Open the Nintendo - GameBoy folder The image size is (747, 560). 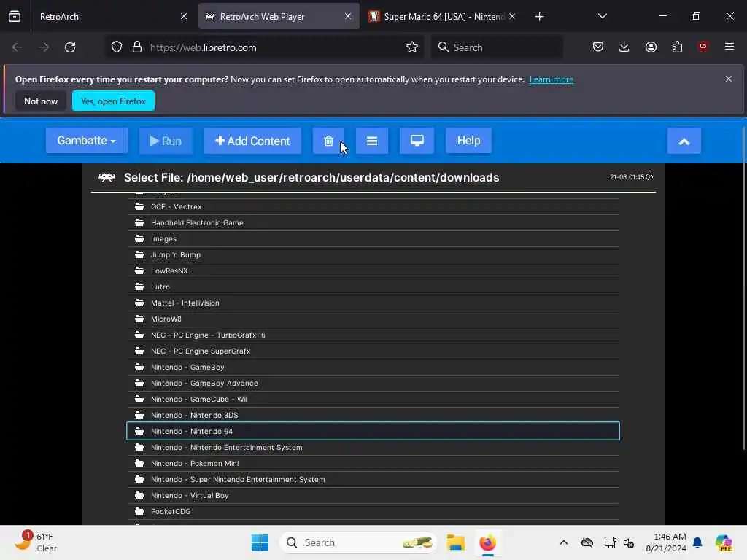tap(373, 367)
